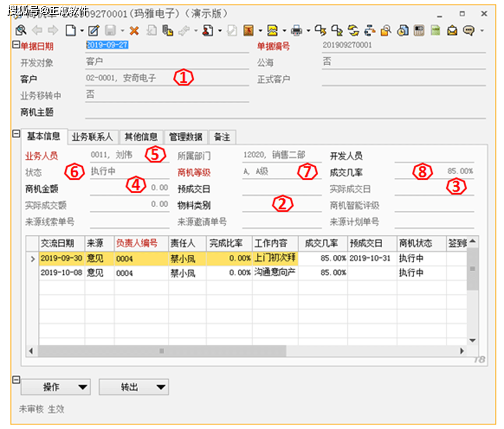Click the grayed checkmark document icon
Image resolution: width=504 pixels, height=429 pixels.
coord(232,30)
